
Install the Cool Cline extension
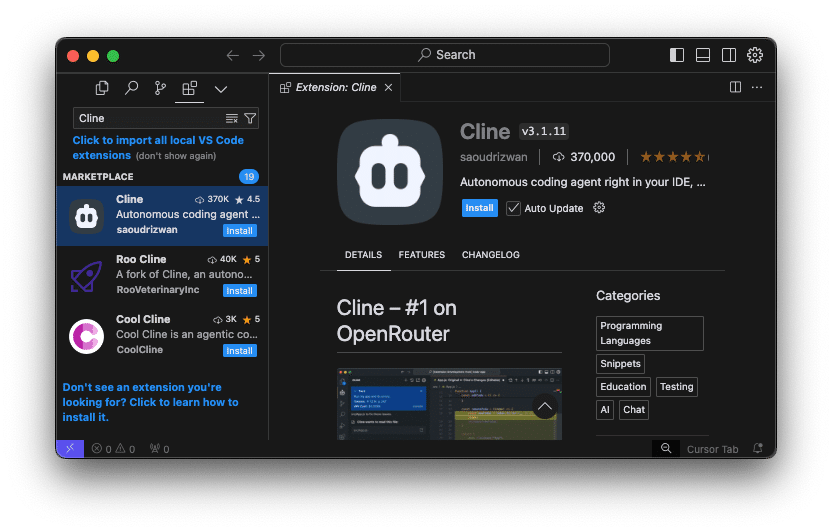click(240, 351)
